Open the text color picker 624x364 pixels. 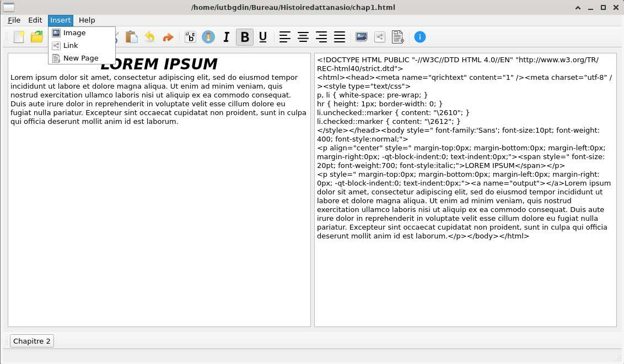point(208,37)
